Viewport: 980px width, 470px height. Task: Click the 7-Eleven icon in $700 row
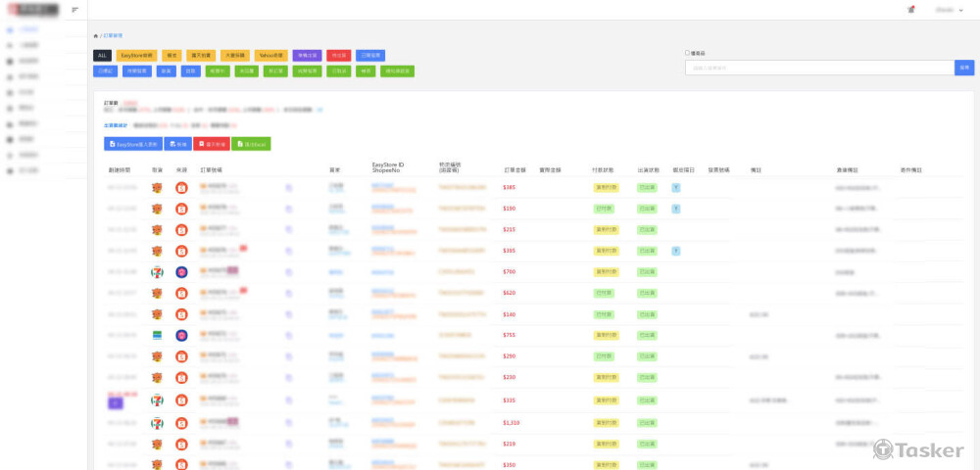[157, 272]
